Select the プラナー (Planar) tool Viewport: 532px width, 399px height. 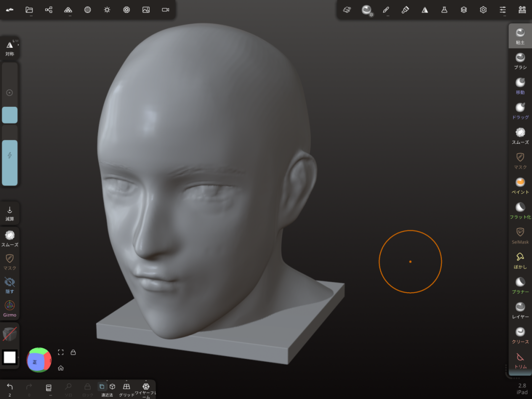point(520,286)
